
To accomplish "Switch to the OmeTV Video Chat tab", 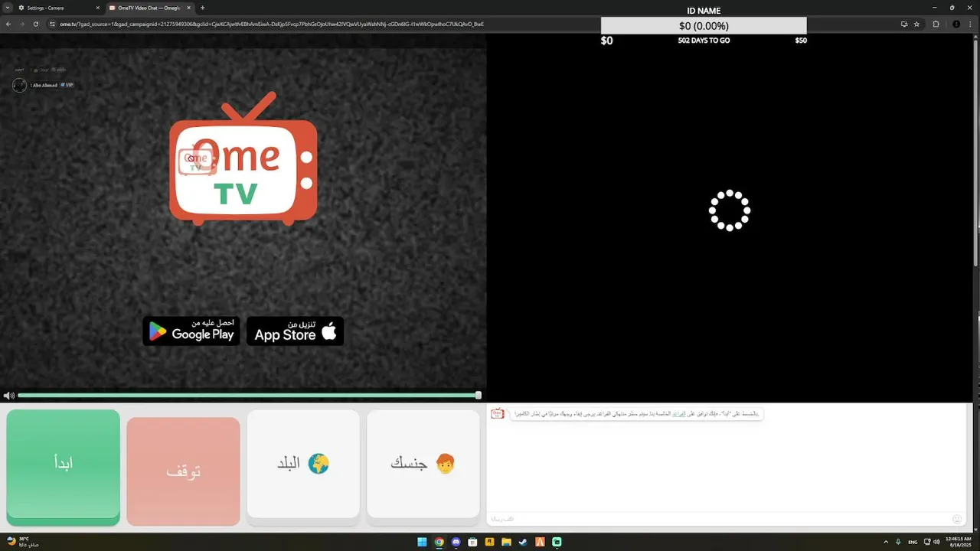I will 149,8.
